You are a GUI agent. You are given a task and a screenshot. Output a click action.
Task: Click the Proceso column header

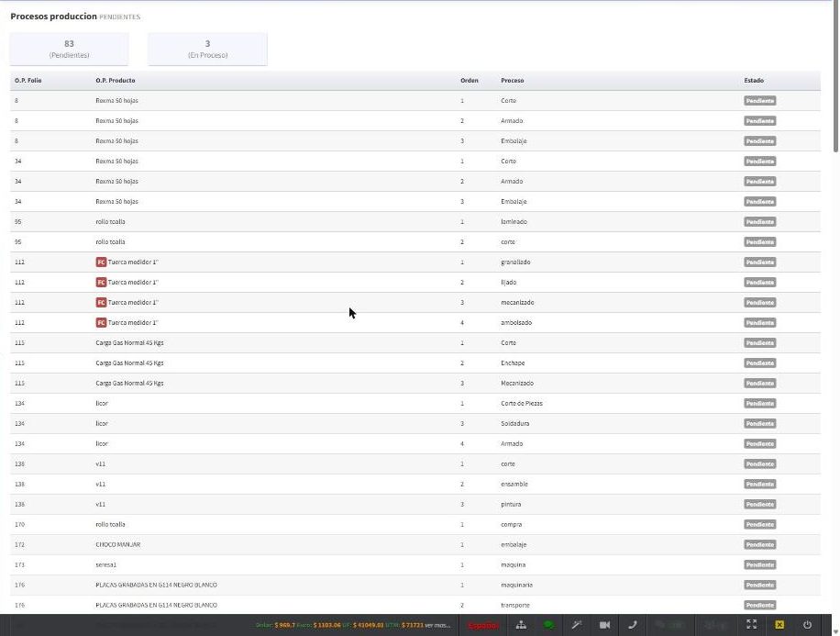pyautogui.click(x=512, y=81)
